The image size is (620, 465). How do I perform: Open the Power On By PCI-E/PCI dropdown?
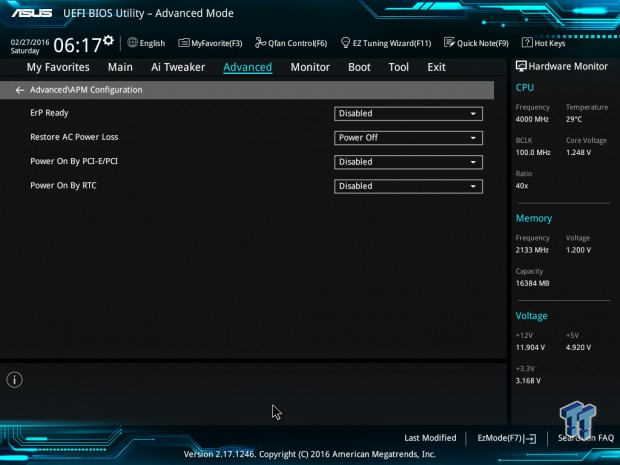[x=408, y=162]
